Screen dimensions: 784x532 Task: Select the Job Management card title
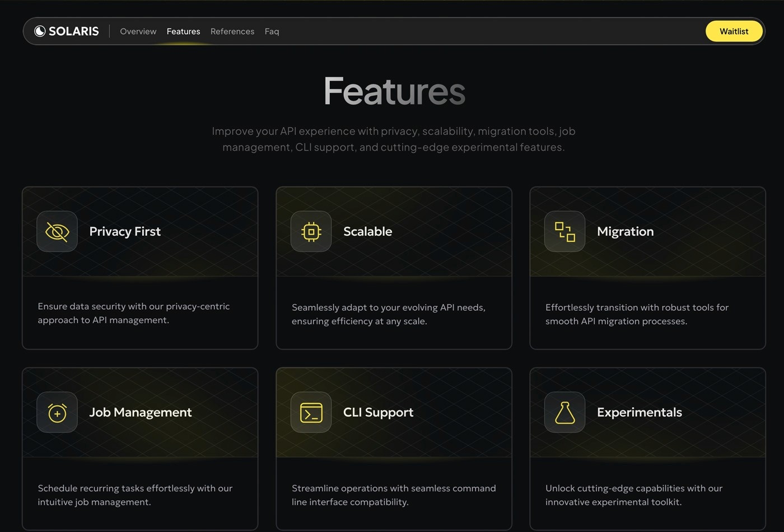click(x=140, y=412)
